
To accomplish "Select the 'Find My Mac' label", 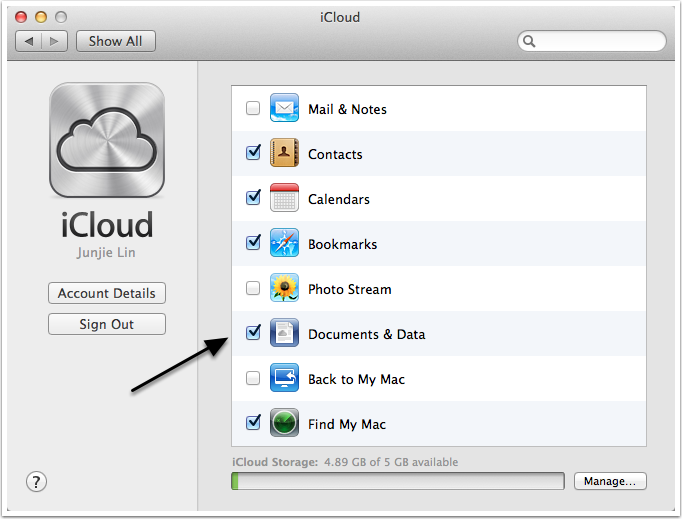I will pyautogui.click(x=347, y=424).
